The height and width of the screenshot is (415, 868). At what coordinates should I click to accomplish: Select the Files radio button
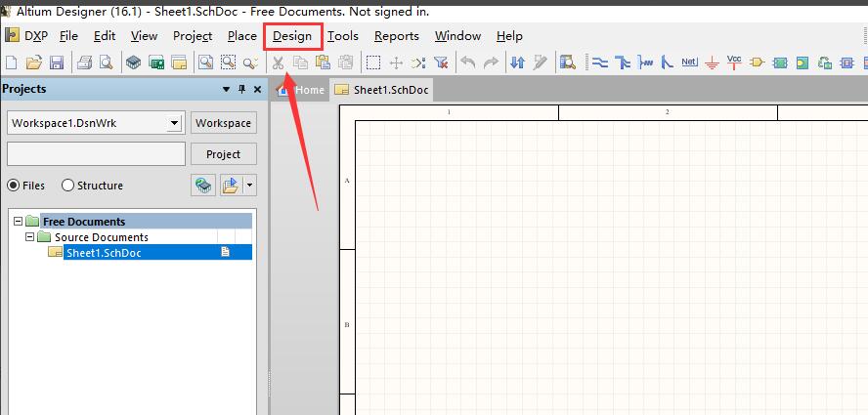point(13,186)
